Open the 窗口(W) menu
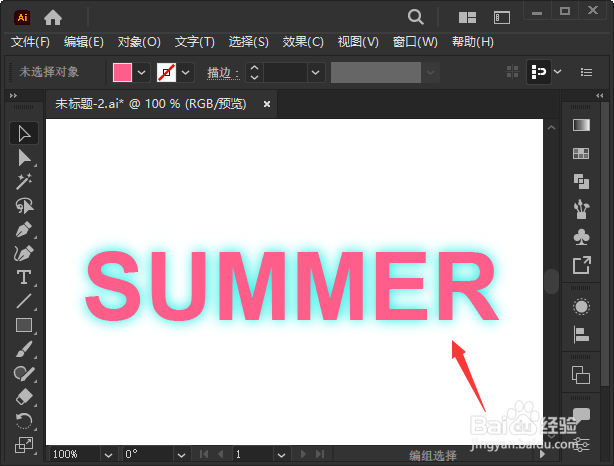This screenshot has width=614, height=466. [415, 42]
